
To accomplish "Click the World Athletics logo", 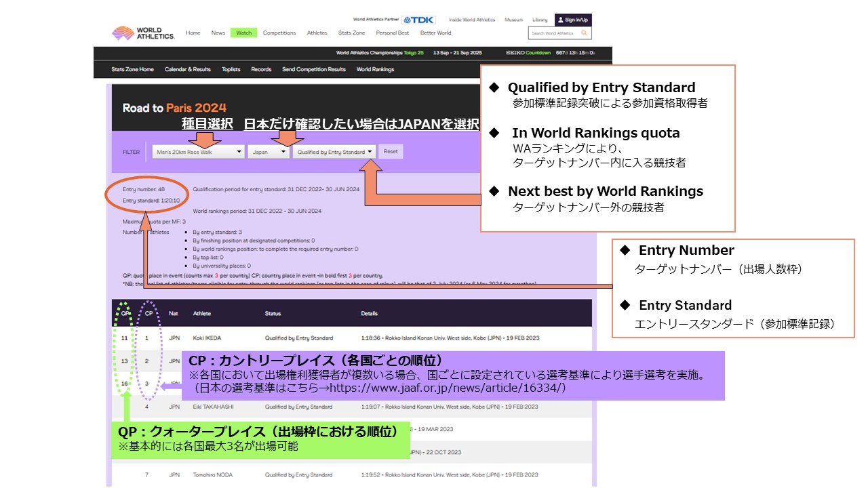I will (x=143, y=33).
